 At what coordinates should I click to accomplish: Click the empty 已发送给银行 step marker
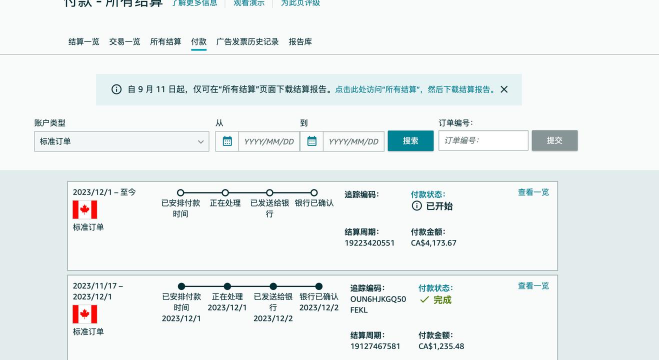point(270,193)
